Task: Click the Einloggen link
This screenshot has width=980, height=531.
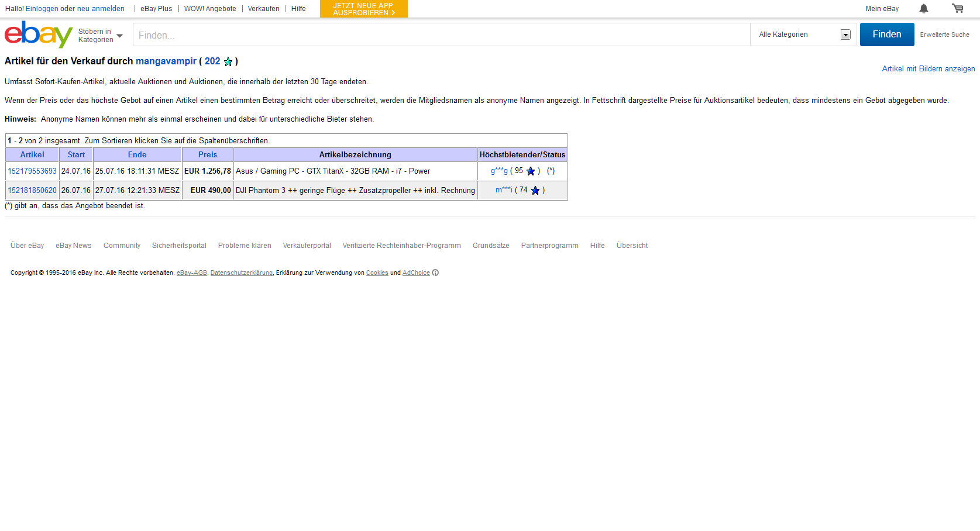Action: pyautogui.click(x=42, y=9)
